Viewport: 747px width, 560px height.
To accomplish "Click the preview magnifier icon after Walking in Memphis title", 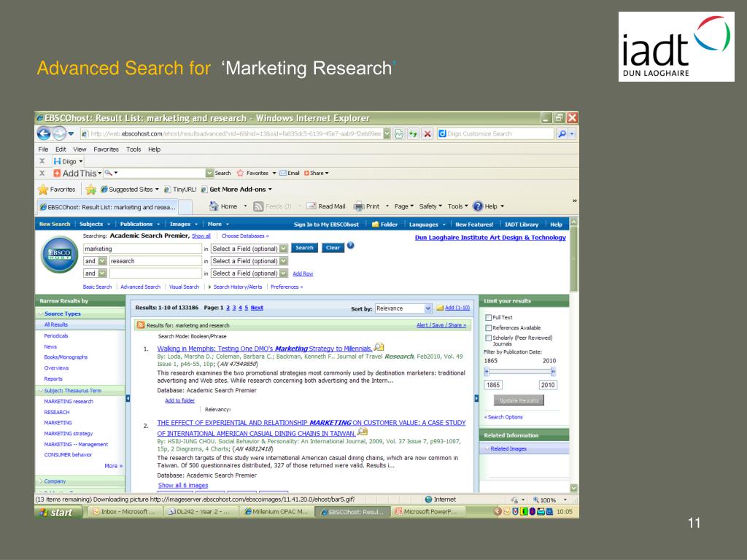I will (x=379, y=347).
